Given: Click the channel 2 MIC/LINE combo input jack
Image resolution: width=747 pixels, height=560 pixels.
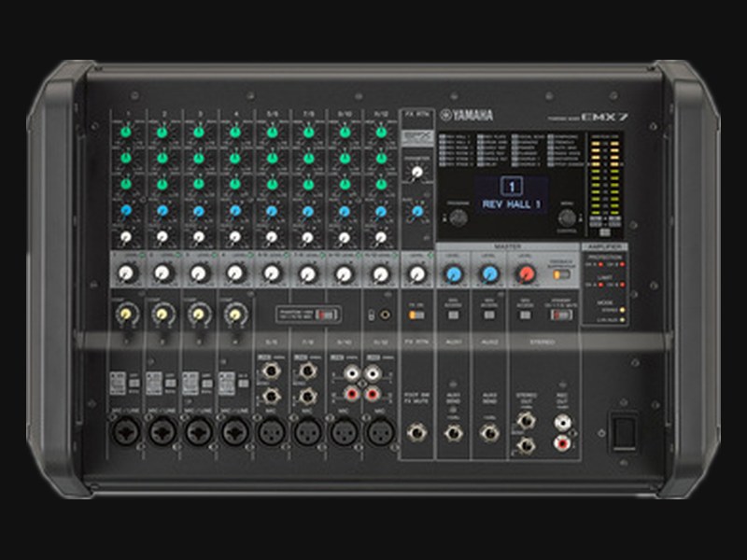Looking at the screenshot, I should click(x=162, y=431).
